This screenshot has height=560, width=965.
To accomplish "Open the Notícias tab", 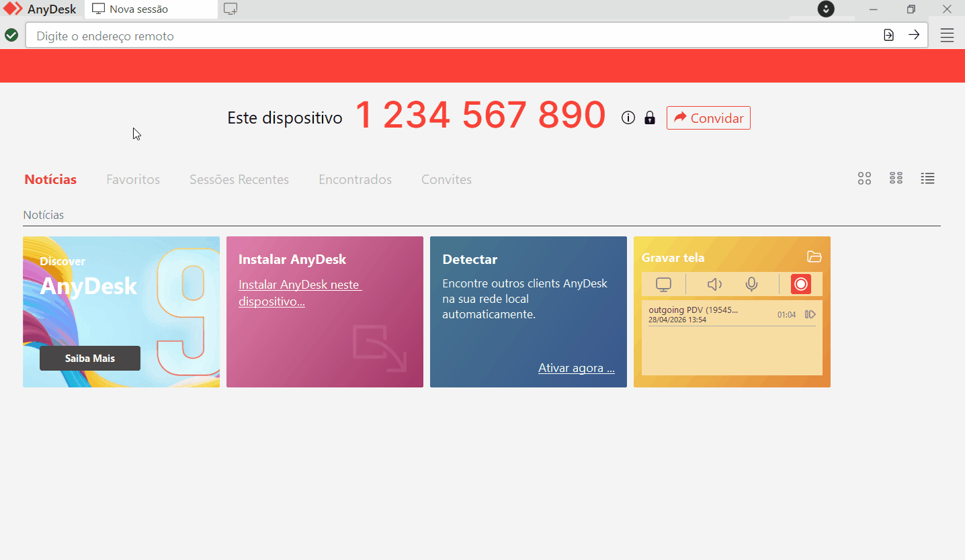I will [50, 179].
